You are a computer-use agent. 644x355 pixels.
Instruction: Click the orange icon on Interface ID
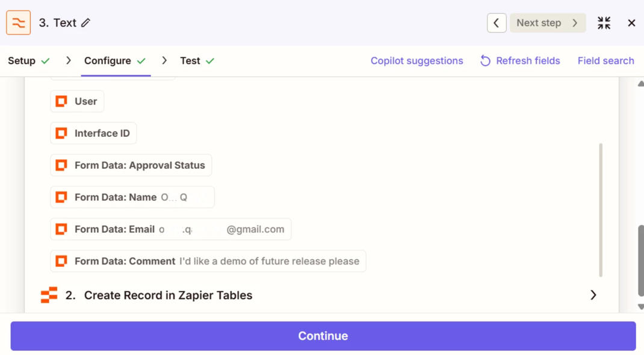coord(61,133)
